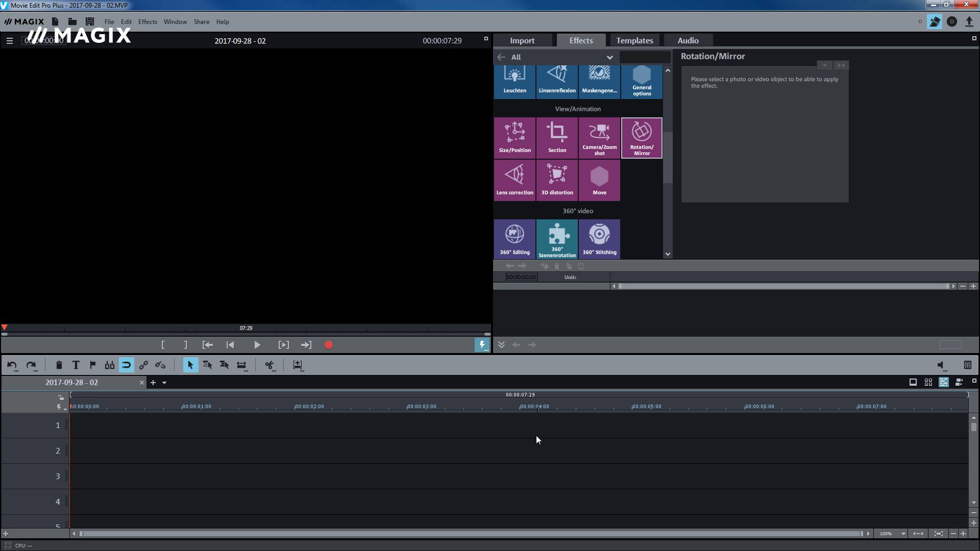
Task: Select the 3D distortion effect icon
Action: pyautogui.click(x=557, y=178)
